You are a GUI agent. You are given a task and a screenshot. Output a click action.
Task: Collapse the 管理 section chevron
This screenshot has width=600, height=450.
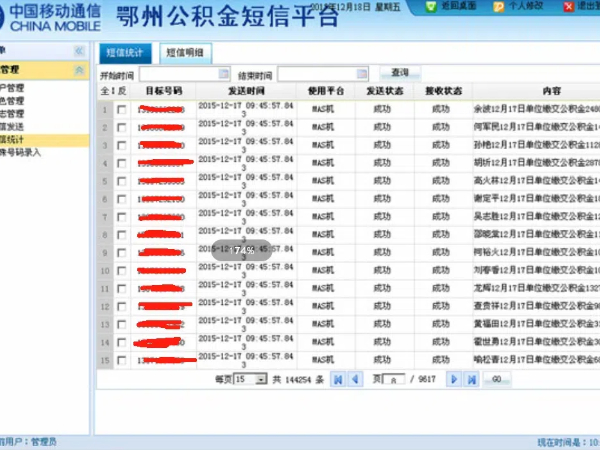[79, 70]
